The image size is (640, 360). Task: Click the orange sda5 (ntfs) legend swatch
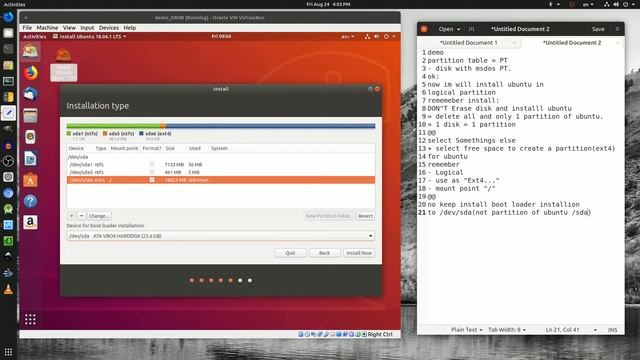coord(105,133)
